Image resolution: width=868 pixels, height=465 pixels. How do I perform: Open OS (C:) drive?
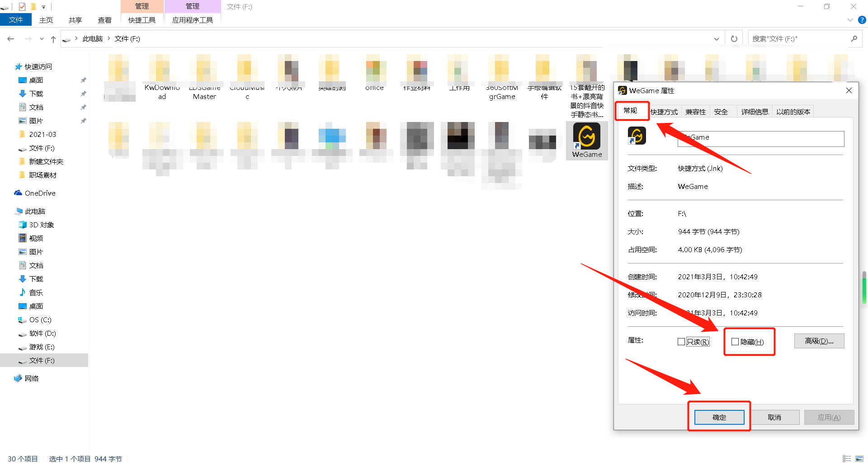coord(35,319)
